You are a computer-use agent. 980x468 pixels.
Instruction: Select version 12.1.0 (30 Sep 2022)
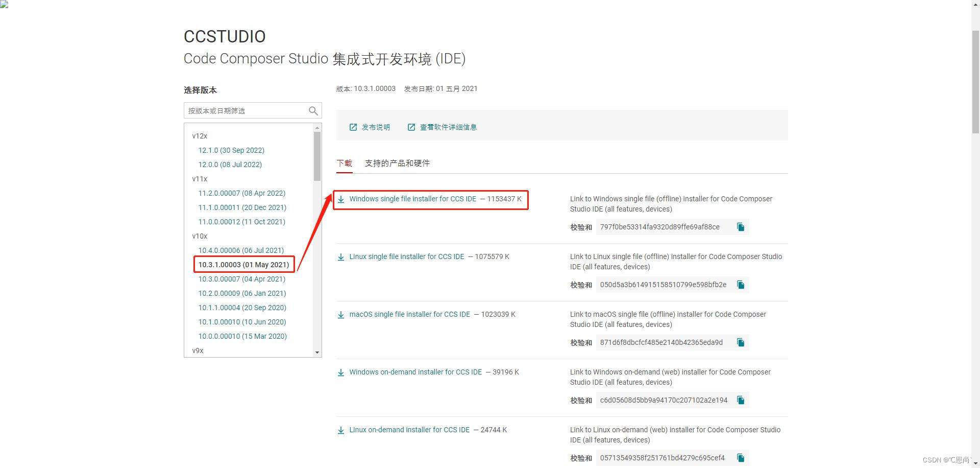[x=231, y=150]
